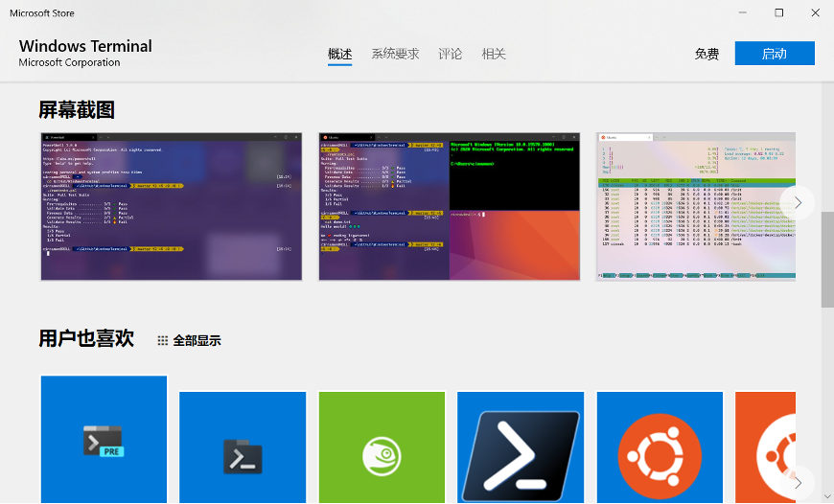Maximize the Microsoft Store window
834x504 pixels.
pos(778,12)
